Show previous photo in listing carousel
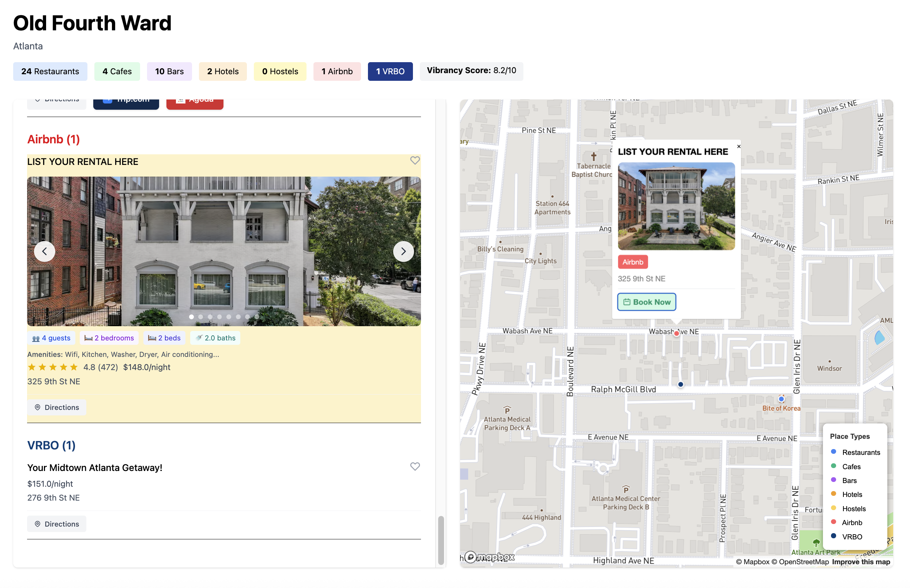Viewport: 910px width, 588px height. pyautogui.click(x=45, y=251)
